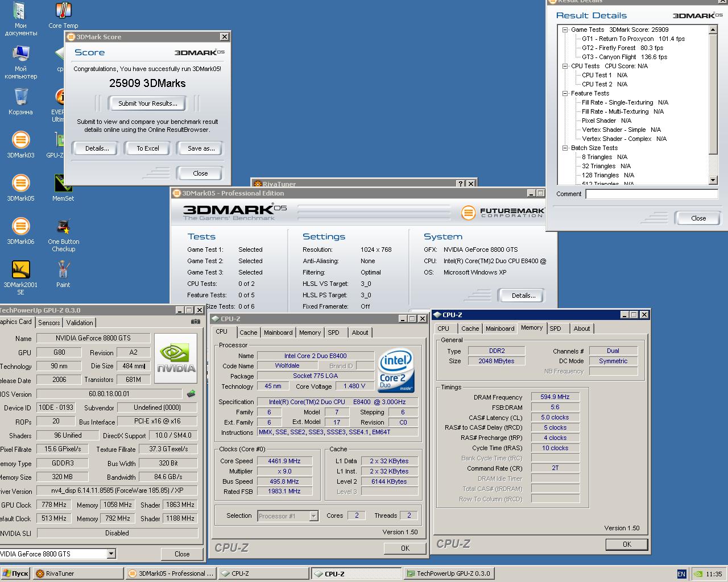This screenshot has height=582, width=728.
Task: Launch the 3DMark2001 SE desktop shortcut
Action: click(x=20, y=278)
